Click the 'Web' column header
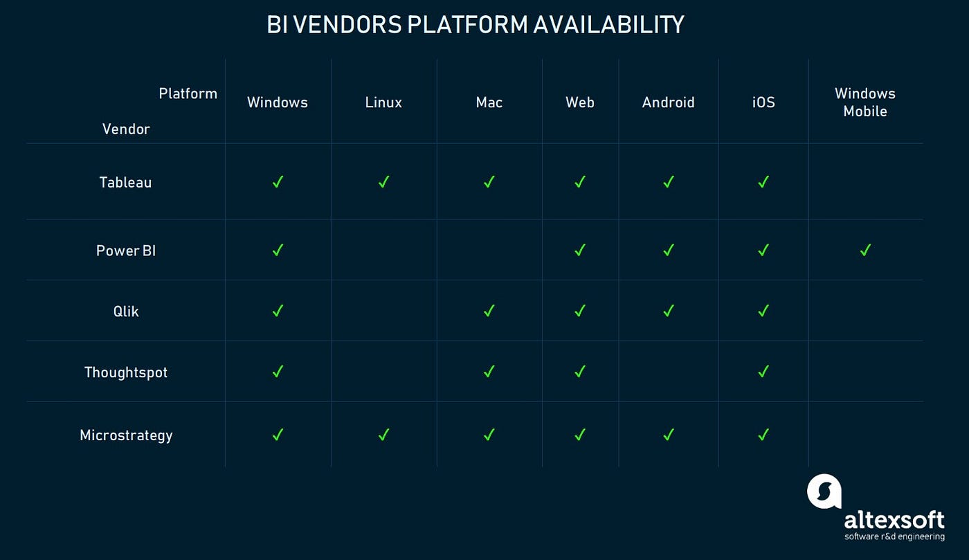This screenshot has height=560, width=969. tap(580, 102)
